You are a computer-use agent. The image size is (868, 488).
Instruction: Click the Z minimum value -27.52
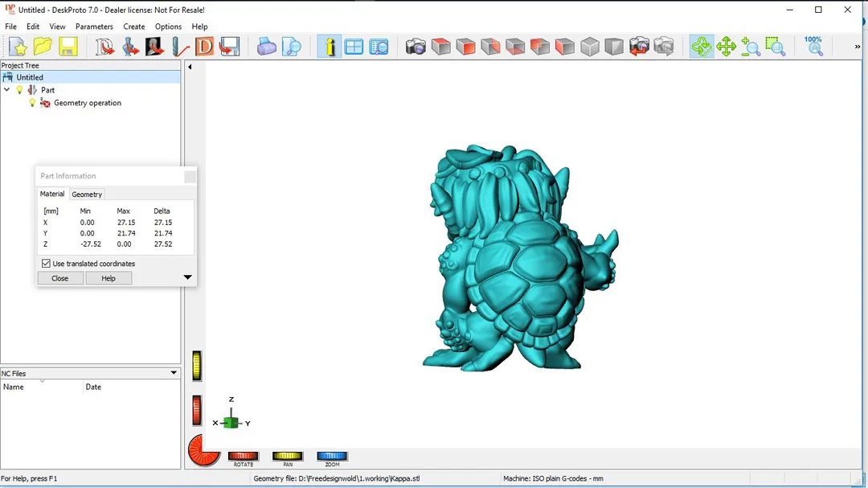pyautogui.click(x=91, y=244)
